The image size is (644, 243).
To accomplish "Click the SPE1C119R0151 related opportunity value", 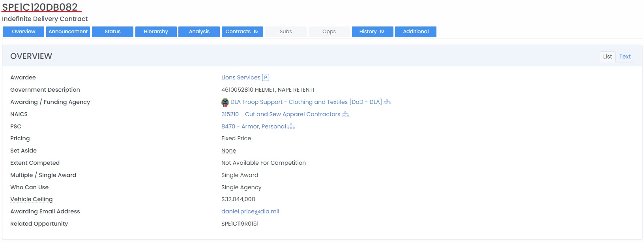I will coord(240,224).
